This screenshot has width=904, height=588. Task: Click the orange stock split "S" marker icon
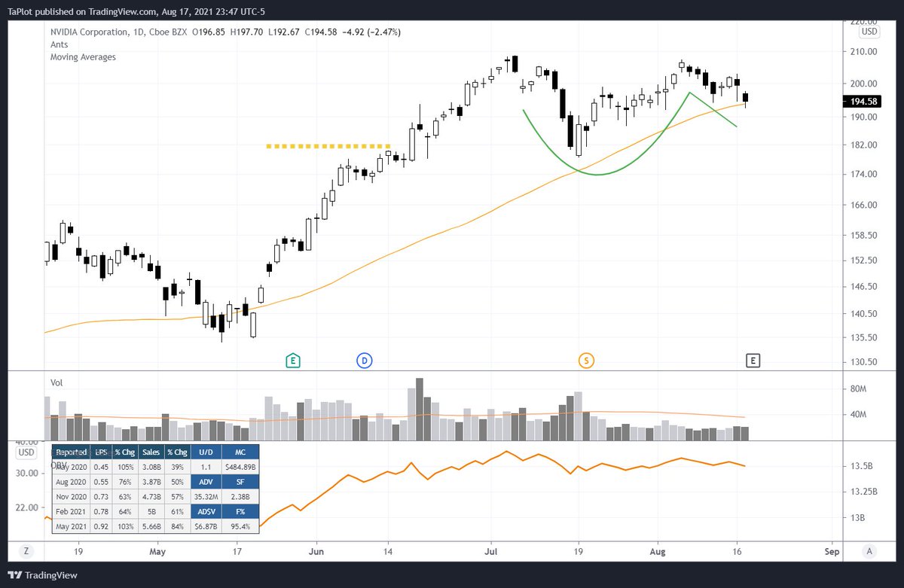[586, 361]
